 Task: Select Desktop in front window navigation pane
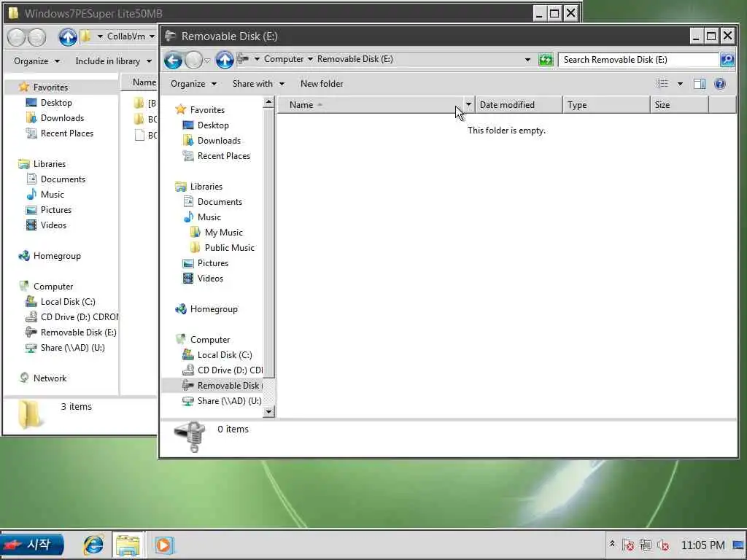point(213,125)
